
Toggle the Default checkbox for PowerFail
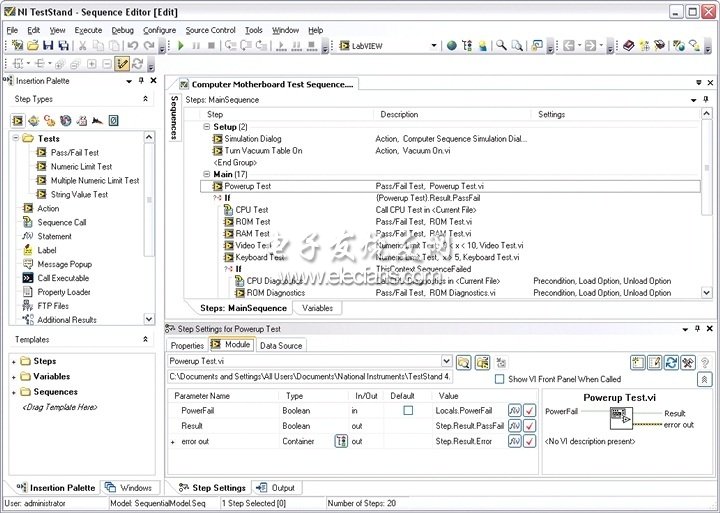pos(408,410)
